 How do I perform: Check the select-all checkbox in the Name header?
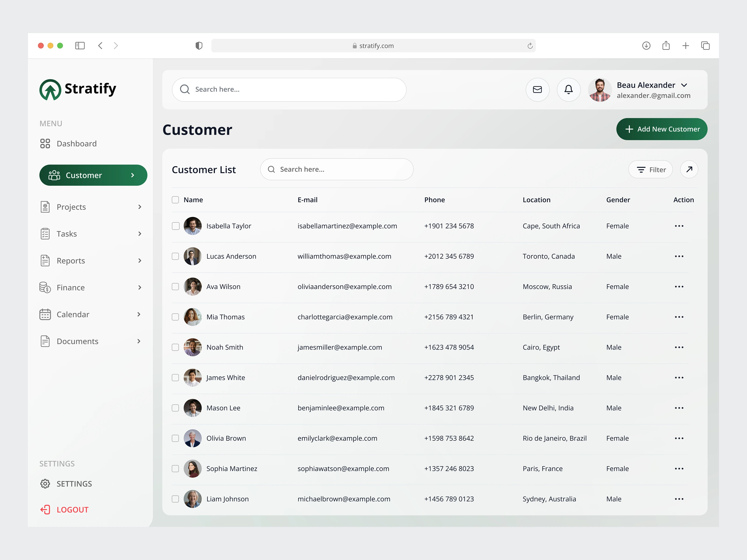(x=175, y=199)
